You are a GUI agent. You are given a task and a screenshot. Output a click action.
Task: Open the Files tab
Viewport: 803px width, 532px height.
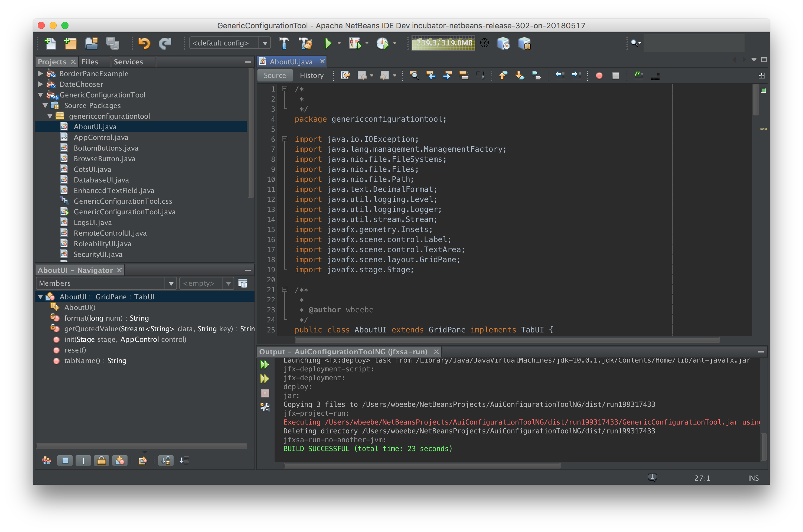(89, 62)
